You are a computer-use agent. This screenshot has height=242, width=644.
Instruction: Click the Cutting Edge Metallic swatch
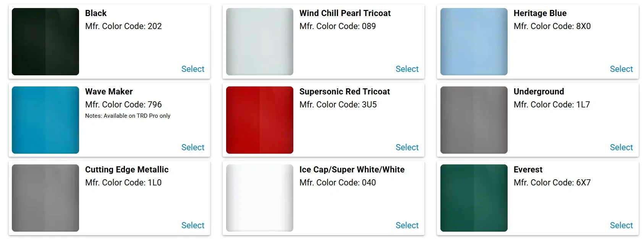tap(45, 198)
